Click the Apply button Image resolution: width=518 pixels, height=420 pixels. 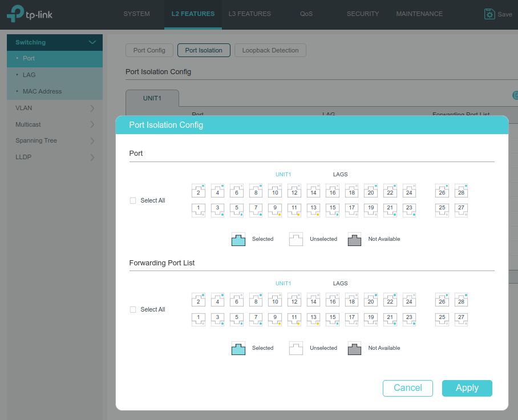click(467, 388)
